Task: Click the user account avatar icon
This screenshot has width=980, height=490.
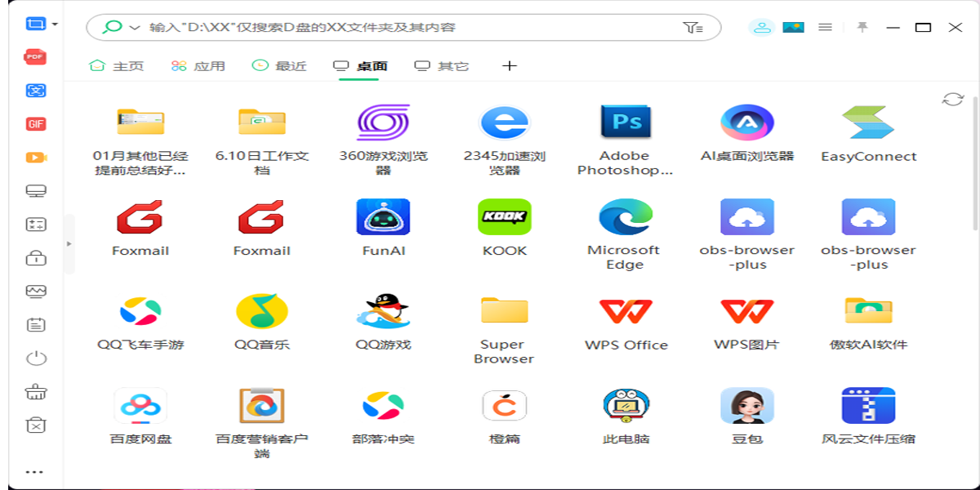Action: tap(761, 27)
